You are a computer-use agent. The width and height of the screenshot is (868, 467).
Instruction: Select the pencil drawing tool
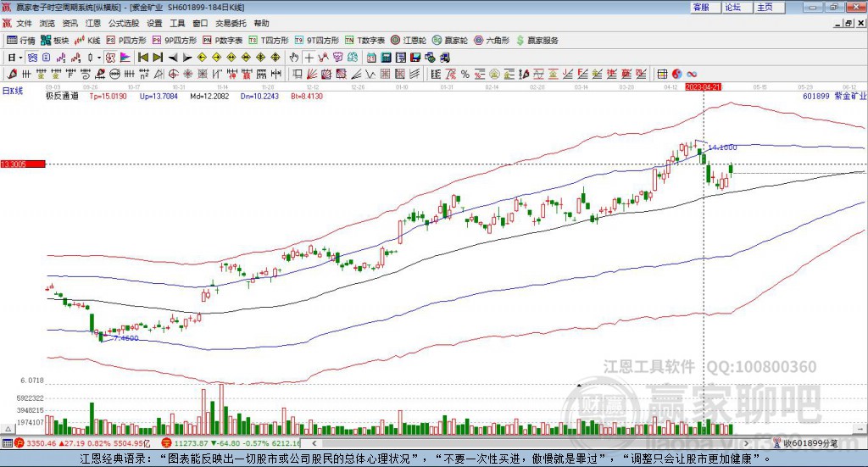pos(12,74)
